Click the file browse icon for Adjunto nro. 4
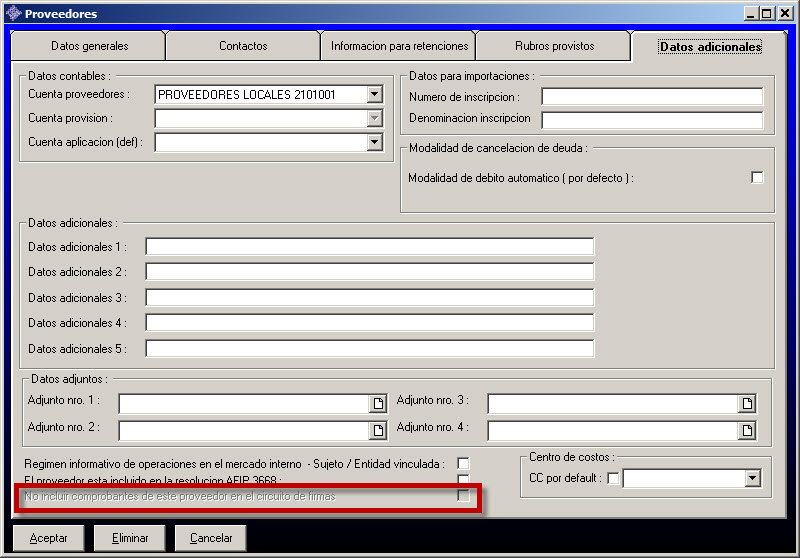 click(x=747, y=430)
